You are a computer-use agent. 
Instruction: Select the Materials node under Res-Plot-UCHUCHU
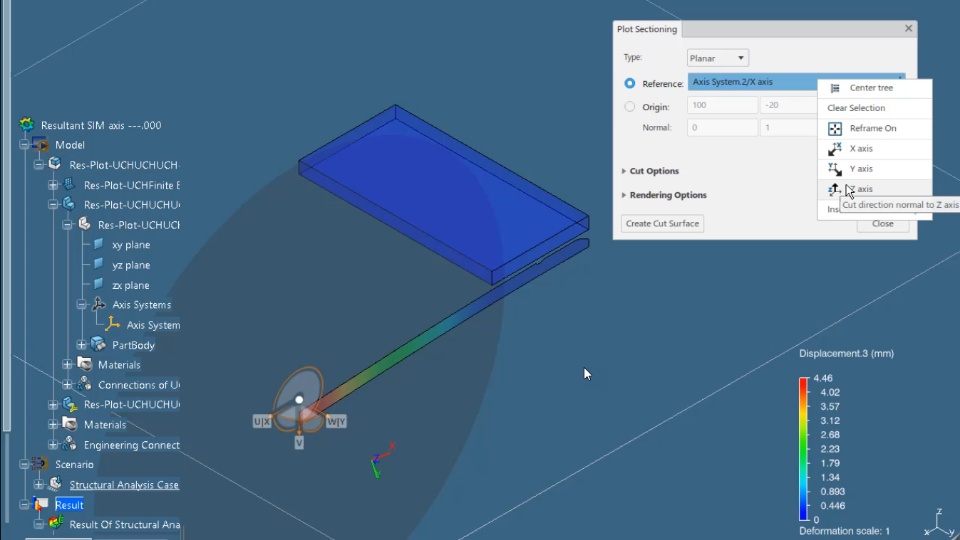click(x=105, y=424)
